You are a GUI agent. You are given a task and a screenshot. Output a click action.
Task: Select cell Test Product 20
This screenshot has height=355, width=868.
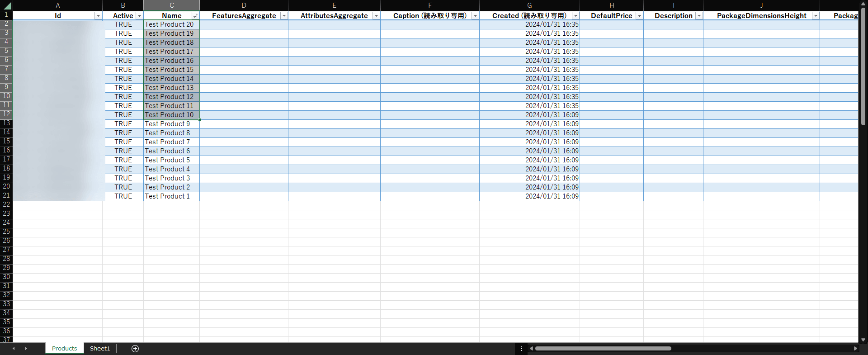[172, 24]
